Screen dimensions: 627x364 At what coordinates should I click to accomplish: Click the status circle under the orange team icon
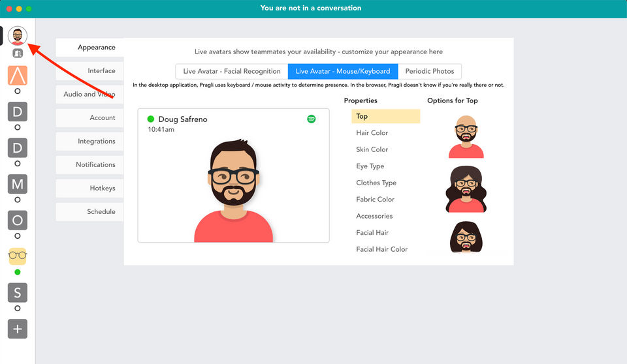17,91
